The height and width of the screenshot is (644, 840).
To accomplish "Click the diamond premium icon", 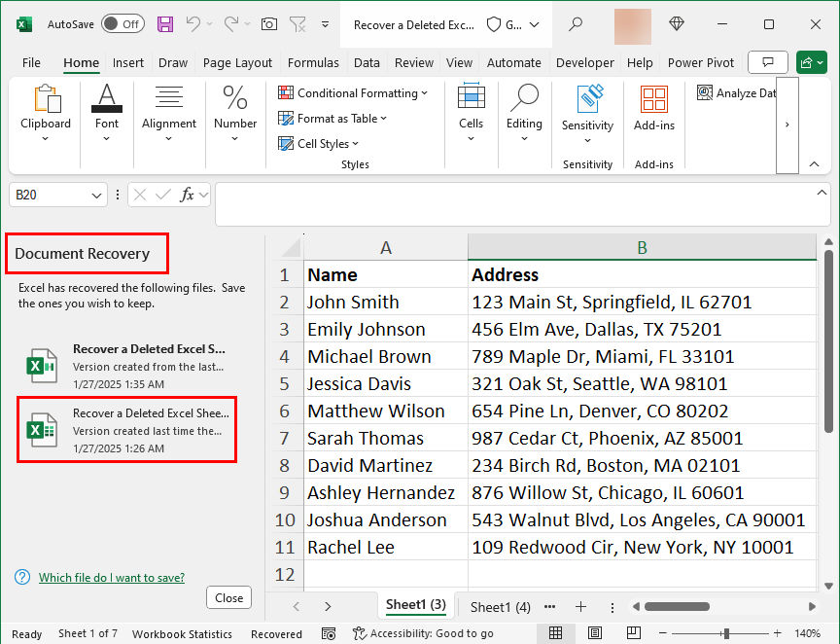I will pyautogui.click(x=677, y=23).
